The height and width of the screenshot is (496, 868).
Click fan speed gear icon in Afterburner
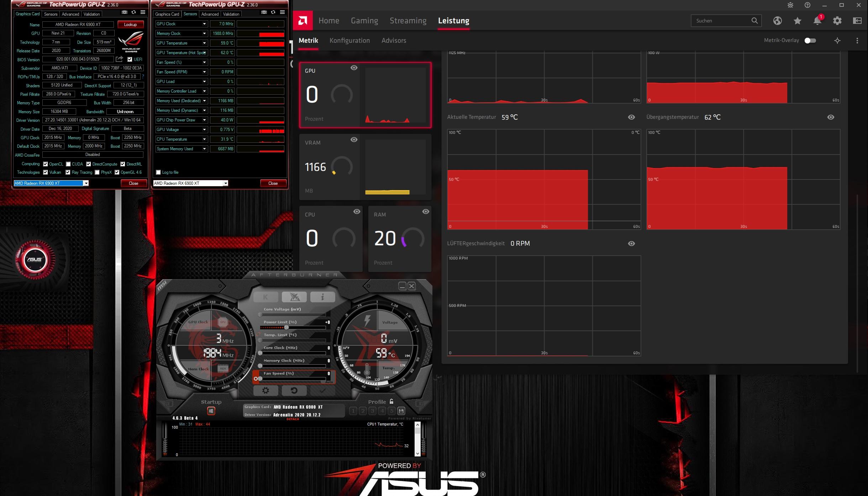[x=256, y=378]
